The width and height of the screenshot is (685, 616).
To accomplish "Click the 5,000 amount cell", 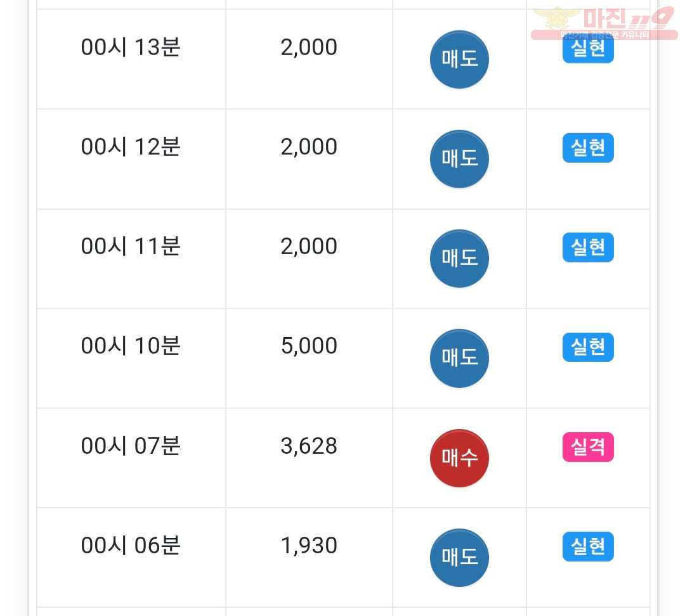I will (x=309, y=359).
